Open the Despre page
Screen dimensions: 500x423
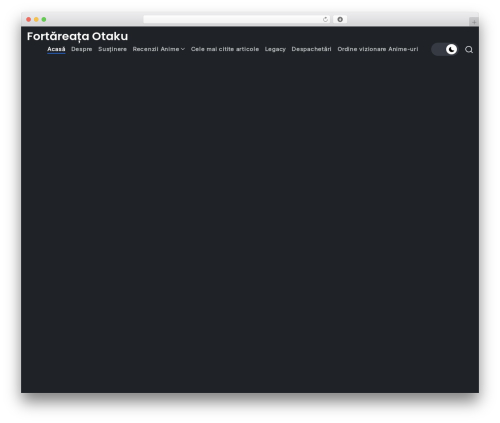pyautogui.click(x=82, y=49)
